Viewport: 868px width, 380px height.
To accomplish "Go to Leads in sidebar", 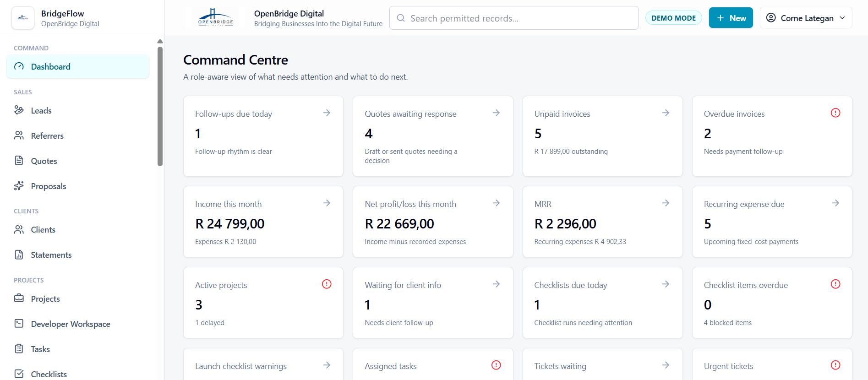I will pyautogui.click(x=78, y=110).
